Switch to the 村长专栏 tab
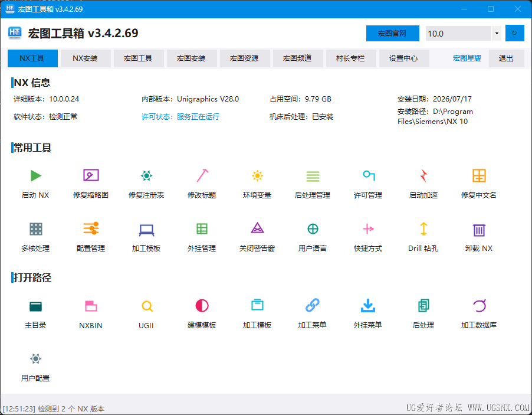Image resolution: width=532 pixels, height=415 pixels. [x=351, y=58]
